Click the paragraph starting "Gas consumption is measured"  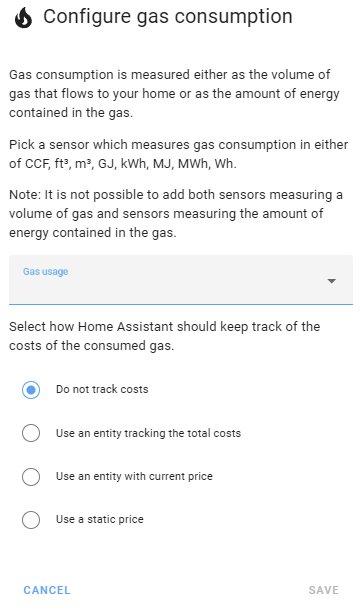pyautogui.click(x=174, y=94)
